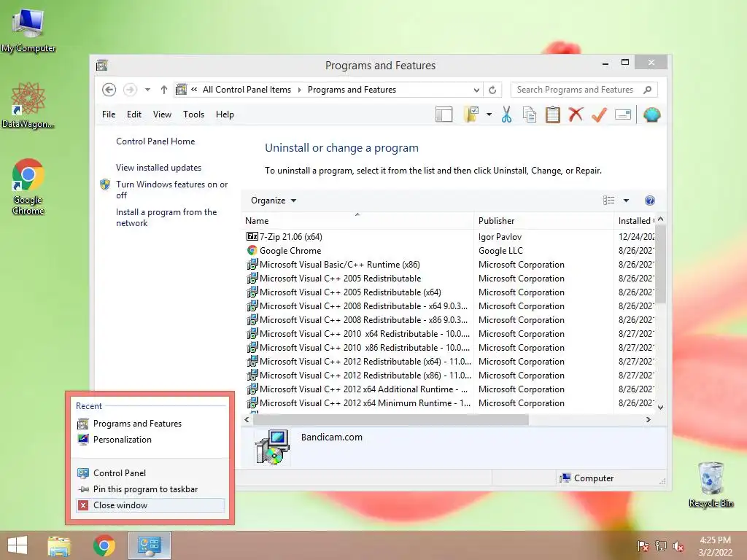Go up one level with the Up arrow

pyautogui.click(x=164, y=90)
